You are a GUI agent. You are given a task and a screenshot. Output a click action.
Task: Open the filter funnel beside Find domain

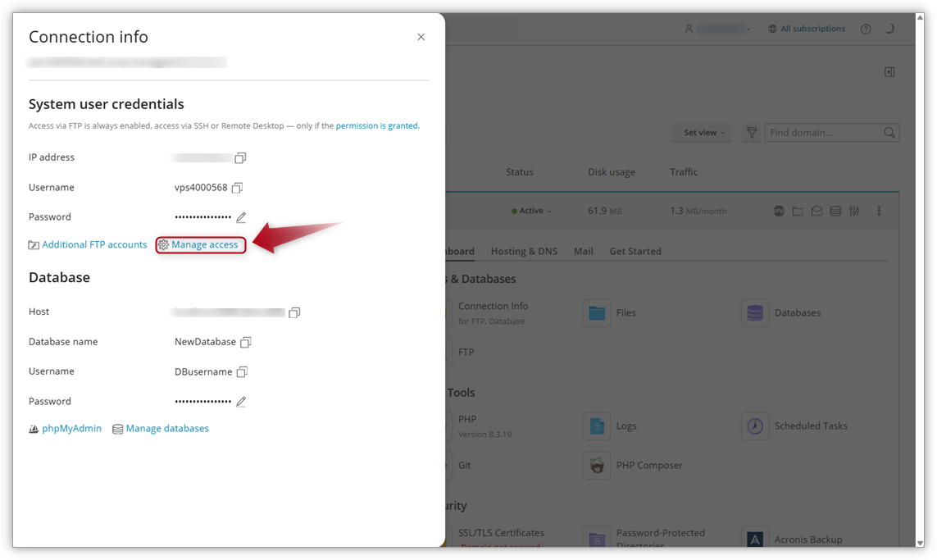(751, 132)
